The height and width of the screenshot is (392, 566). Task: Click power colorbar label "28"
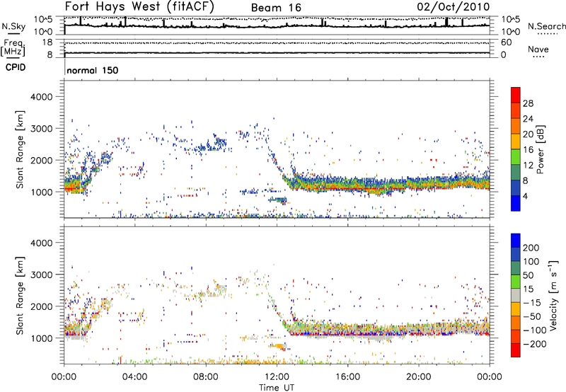pos(528,103)
